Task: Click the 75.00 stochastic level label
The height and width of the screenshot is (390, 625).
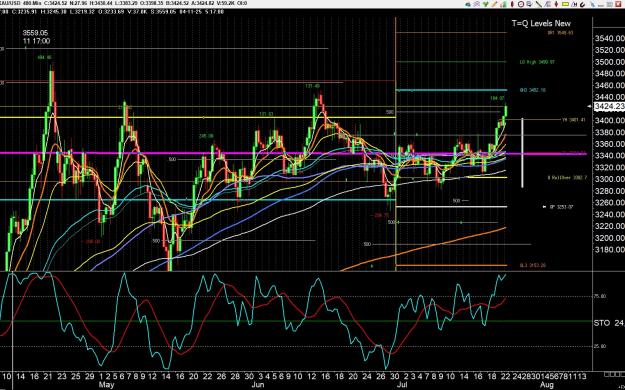Action: click(601, 296)
